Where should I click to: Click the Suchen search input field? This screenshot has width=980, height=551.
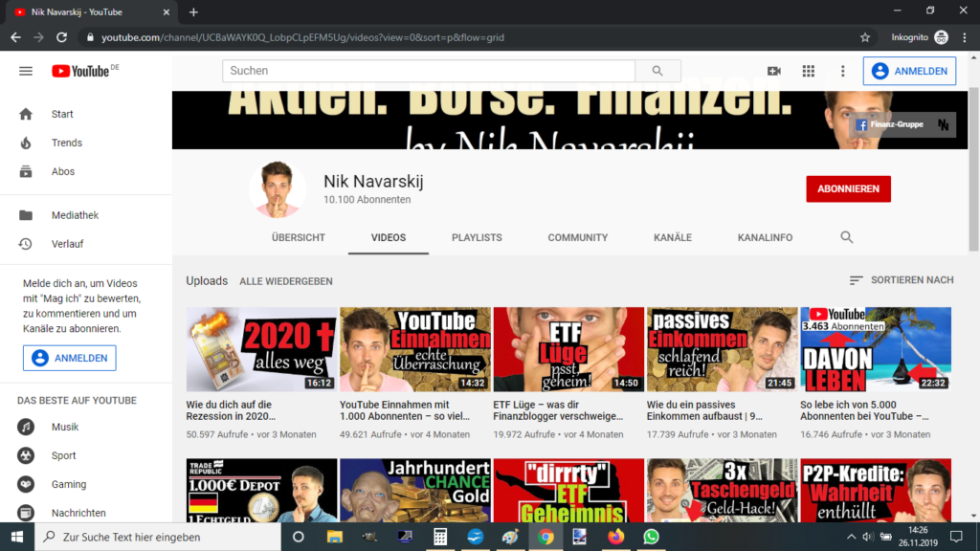tap(429, 71)
